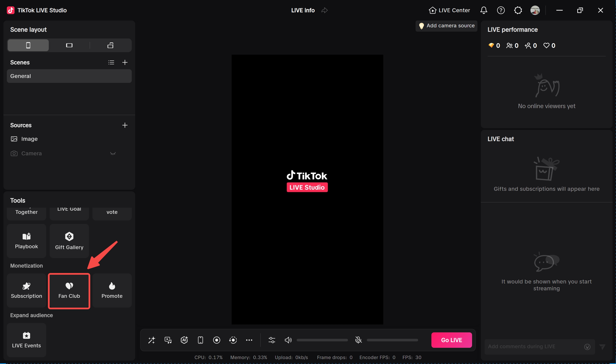The width and height of the screenshot is (616, 364).
Task: Expand the more options ellipsis menu
Action: pos(249,340)
